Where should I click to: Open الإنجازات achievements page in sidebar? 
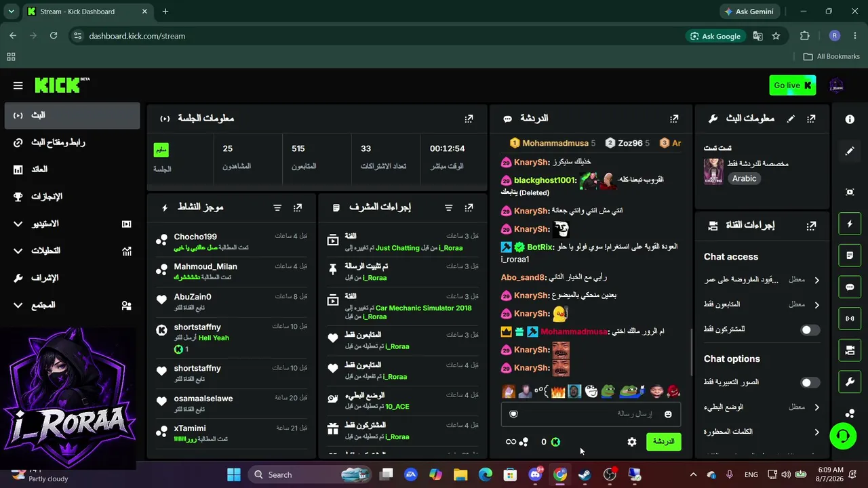point(72,197)
